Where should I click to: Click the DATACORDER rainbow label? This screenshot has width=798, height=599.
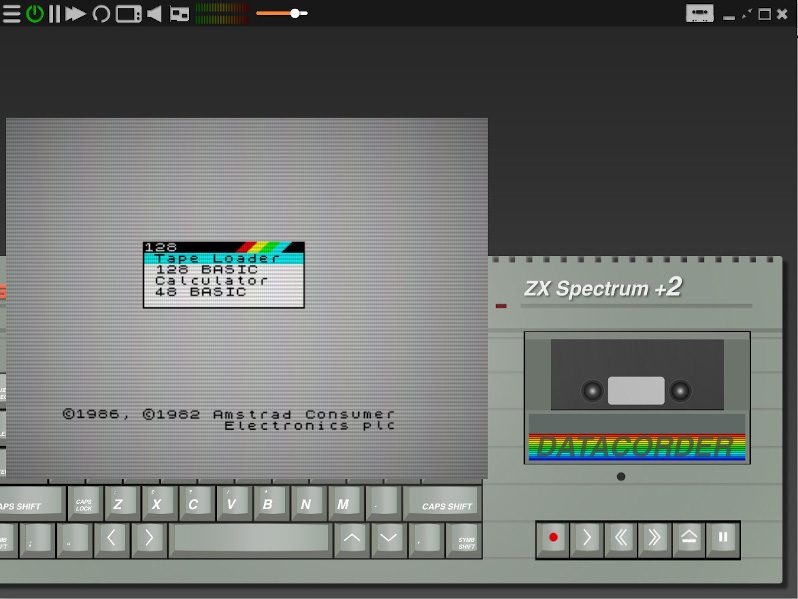[637, 447]
